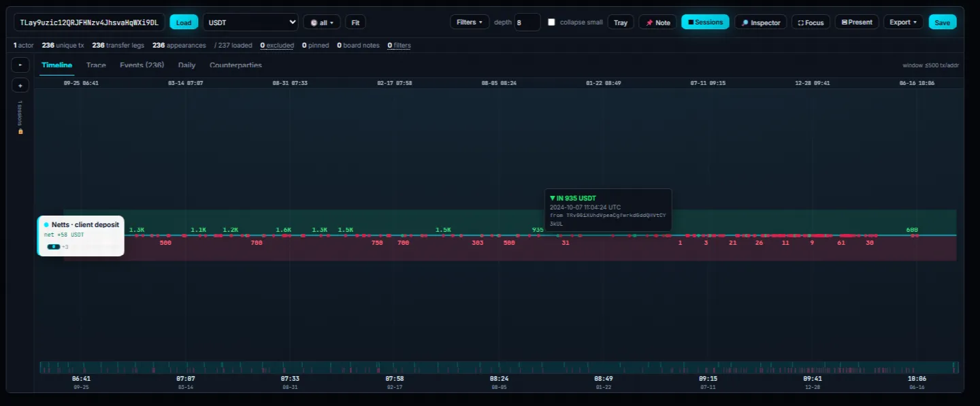Switch to Present mode
Viewport: 980px width, 406px height.
(857, 22)
